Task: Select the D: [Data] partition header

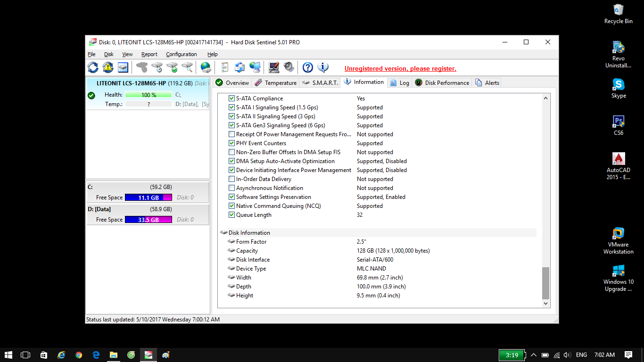Action: point(148,209)
